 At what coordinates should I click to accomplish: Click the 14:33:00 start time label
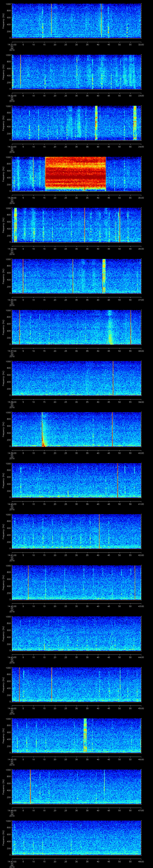(x=12, y=147)
